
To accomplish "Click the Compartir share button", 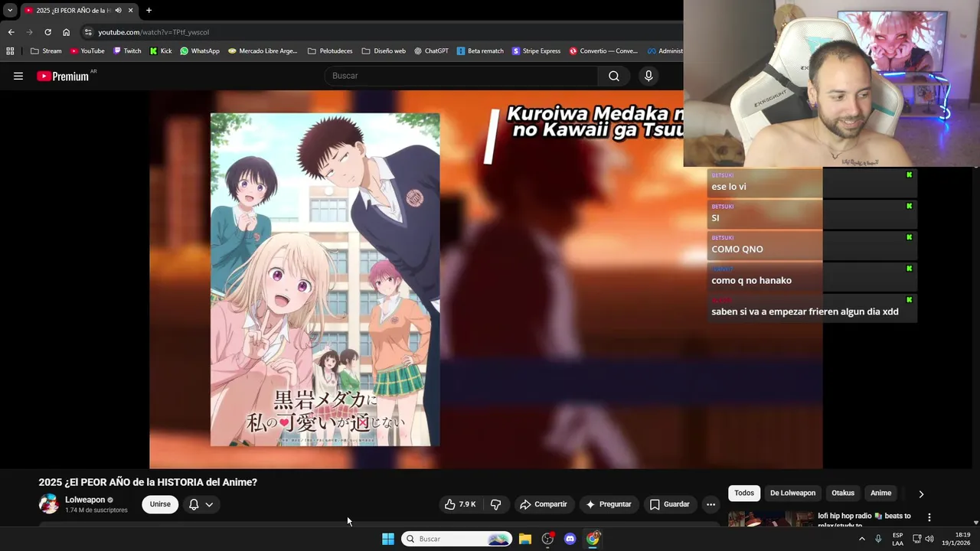I will click(x=543, y=504).
